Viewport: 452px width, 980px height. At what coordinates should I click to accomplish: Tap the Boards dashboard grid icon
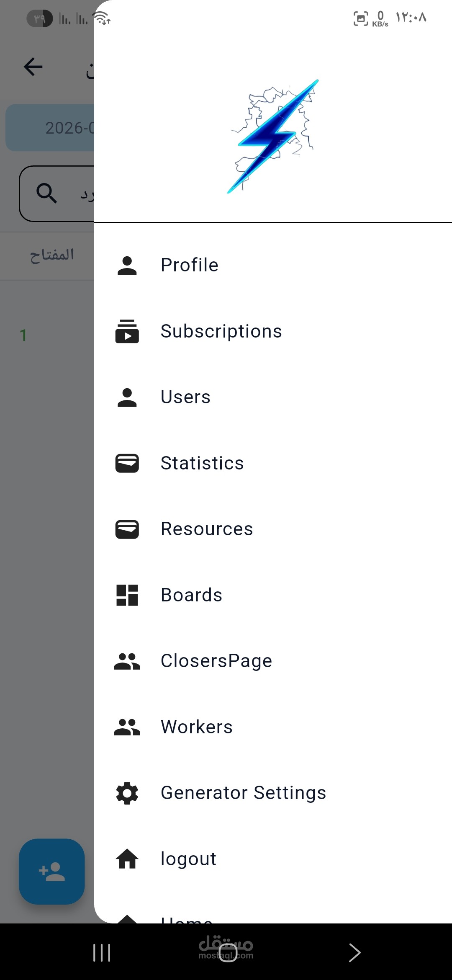click(x=127, y=595)
